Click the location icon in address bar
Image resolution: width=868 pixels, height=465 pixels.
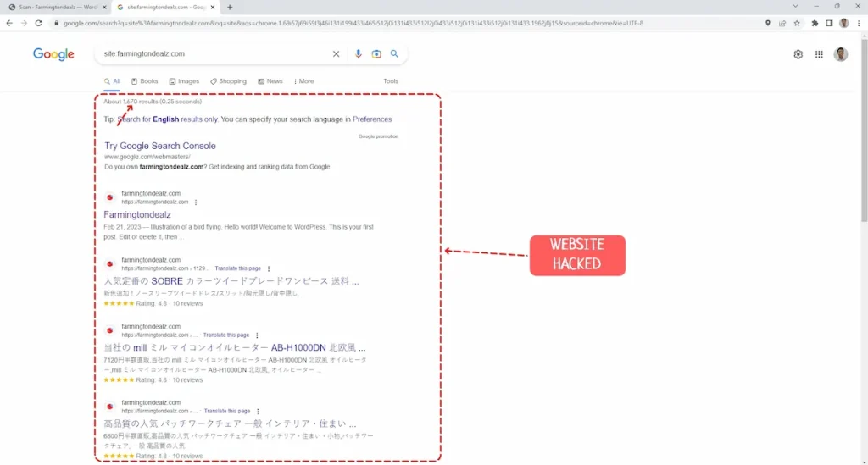(x=768, y=23)
